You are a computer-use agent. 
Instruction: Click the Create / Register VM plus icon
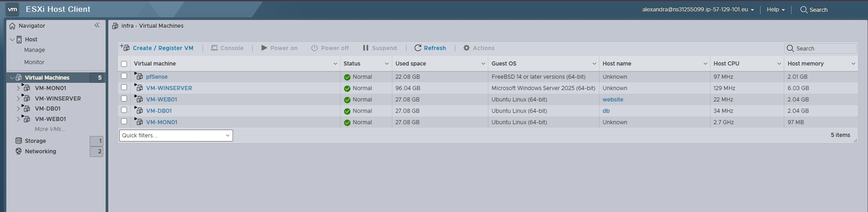click(x=125, y=48)
